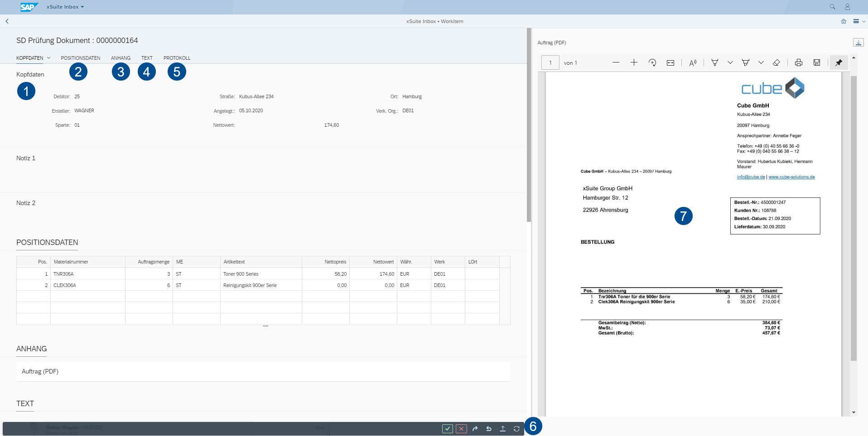Toggle the pin to keep PDF panel open
Screen dimensions: 868x436
pyautogui.click(x=839, y=62)
